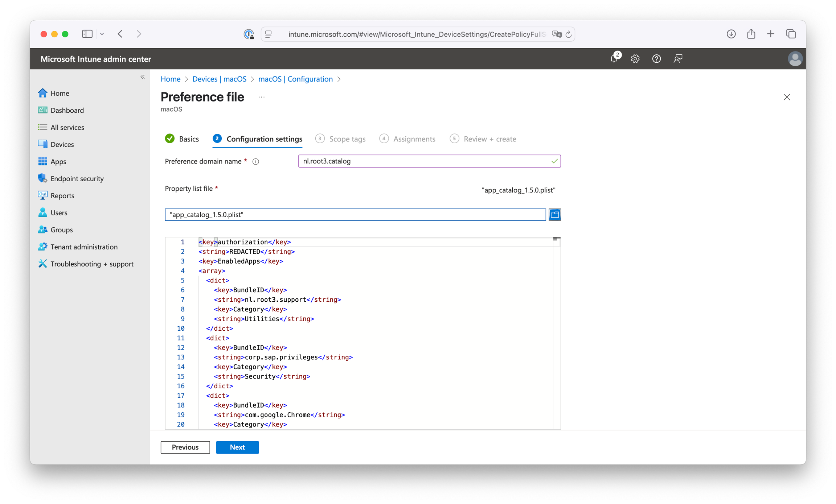Open the Safari share button
This screenshot has width=836, height=504.
coord(751,34)
